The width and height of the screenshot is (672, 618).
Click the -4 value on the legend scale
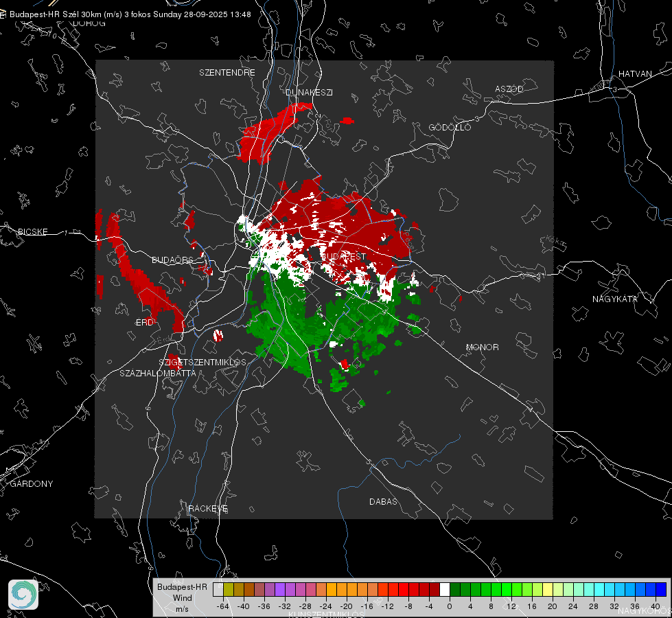429,606
